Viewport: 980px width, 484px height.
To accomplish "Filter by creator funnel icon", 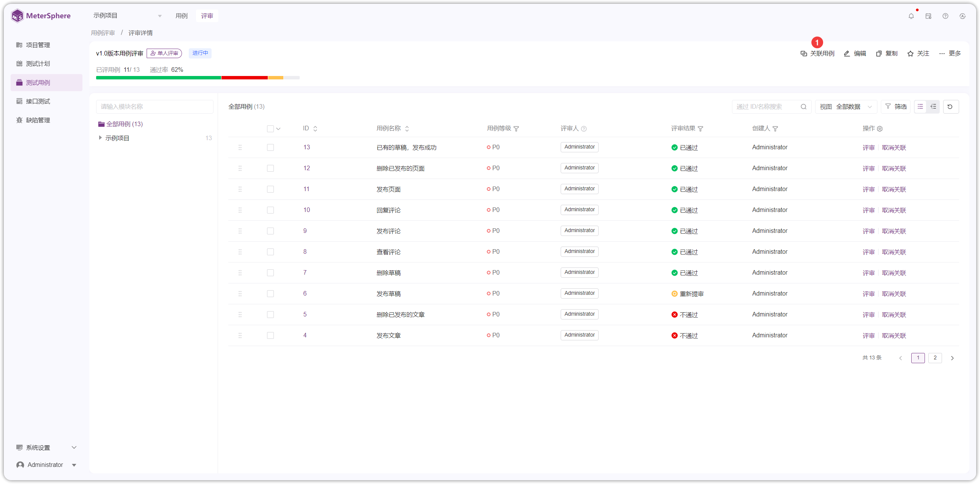I will tap(775, 129).
